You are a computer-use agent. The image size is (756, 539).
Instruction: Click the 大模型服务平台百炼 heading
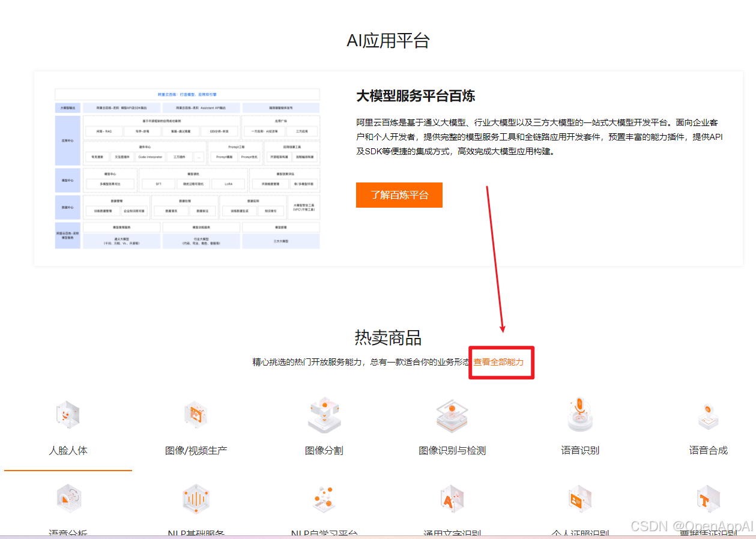(x=416, y=96)
